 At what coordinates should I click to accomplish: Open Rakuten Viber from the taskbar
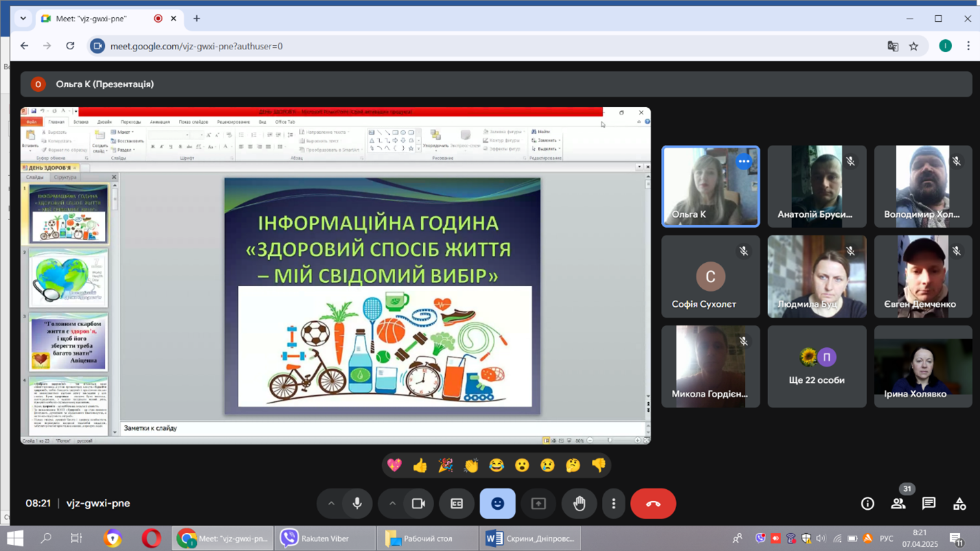(324, 539)
